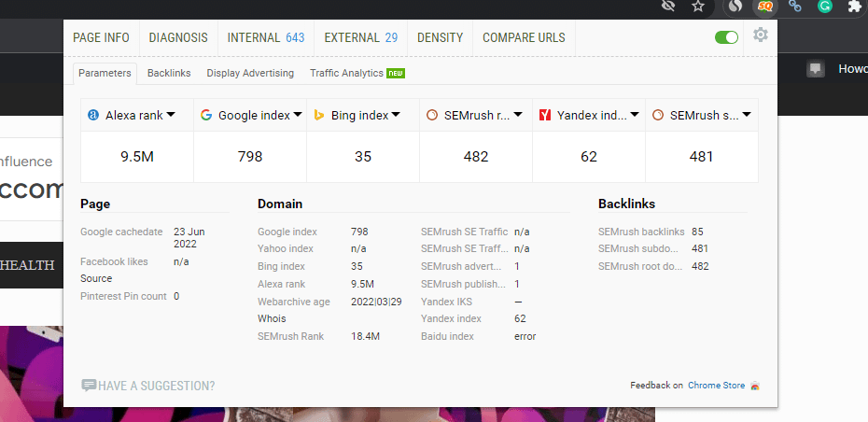Expand the Google index dropdown arrow

tap(297, 115)
